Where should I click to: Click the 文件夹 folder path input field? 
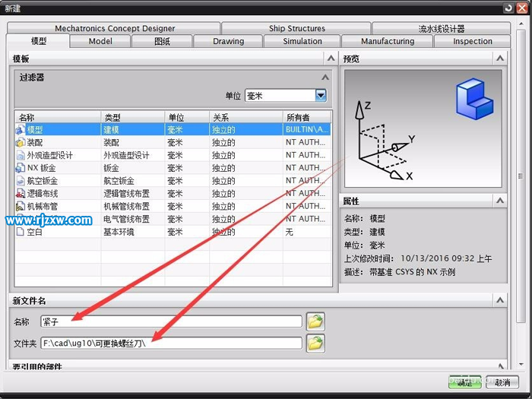(x=171, y=344)
